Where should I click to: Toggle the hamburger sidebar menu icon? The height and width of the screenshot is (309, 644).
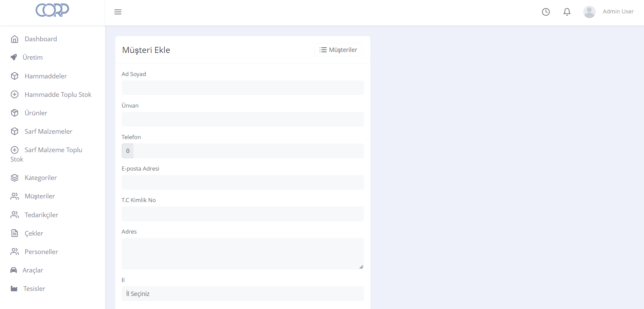[x=118, y=12]
